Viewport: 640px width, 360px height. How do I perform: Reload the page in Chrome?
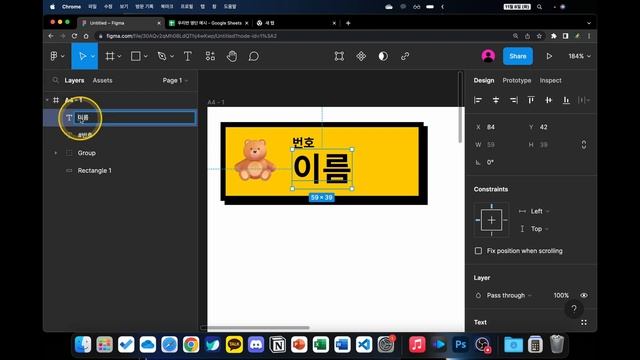click(74, 36)
